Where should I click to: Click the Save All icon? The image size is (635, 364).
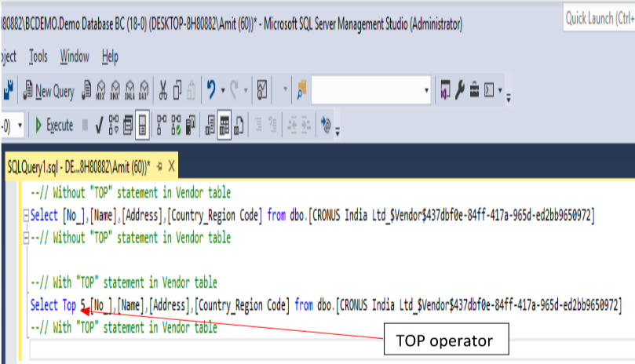(8, 90)
